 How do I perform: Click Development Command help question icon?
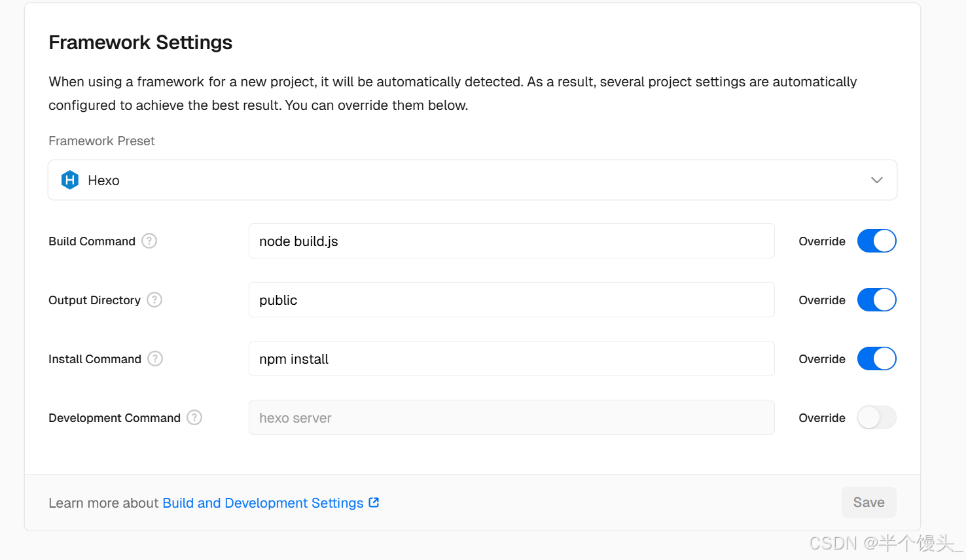click(x=194, y=417)
